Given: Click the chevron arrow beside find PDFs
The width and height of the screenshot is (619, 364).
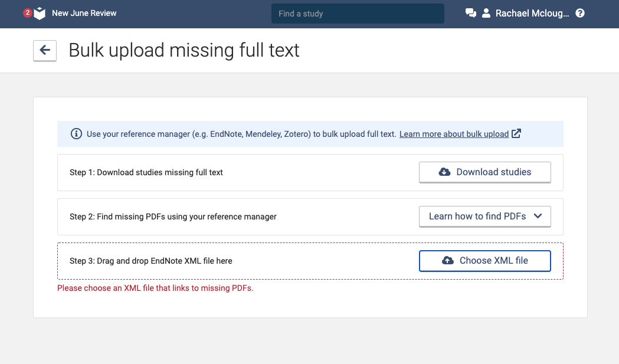Looking at the screenshot, I should point(538,216).
